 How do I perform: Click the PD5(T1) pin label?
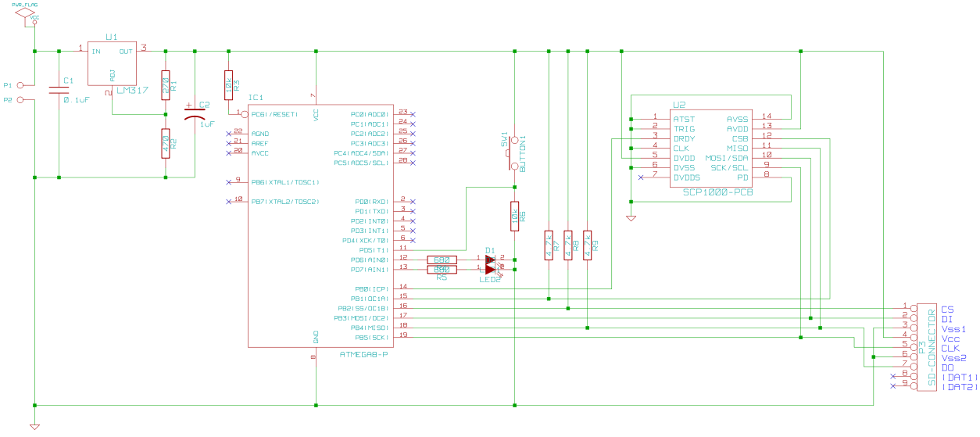click(374, 250)
